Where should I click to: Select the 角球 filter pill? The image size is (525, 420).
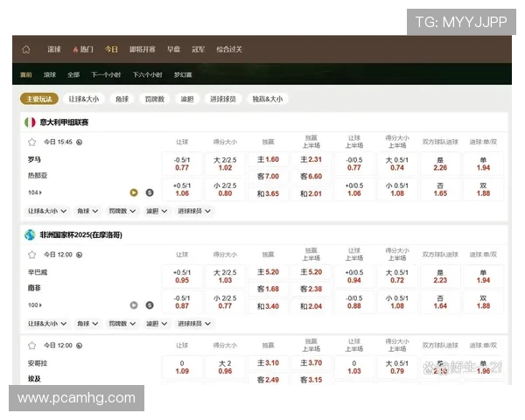(x=122, y=99)
